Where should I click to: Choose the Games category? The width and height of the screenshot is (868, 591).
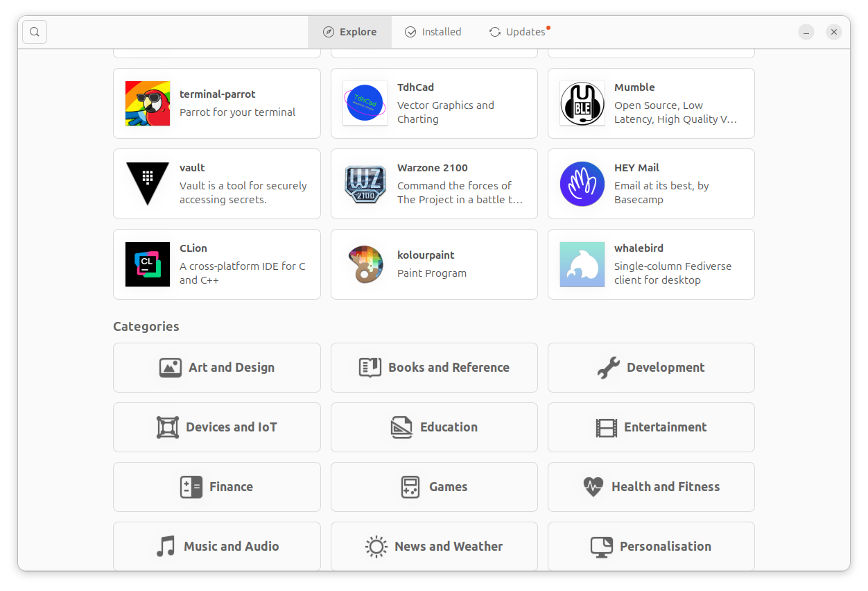(434, 487)
